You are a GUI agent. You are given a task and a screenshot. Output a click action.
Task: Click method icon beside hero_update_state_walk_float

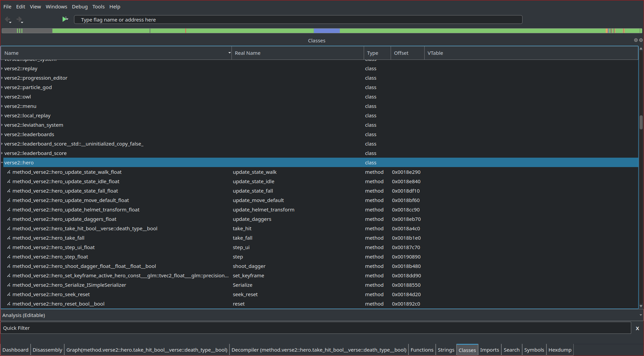tap(9, 172)
